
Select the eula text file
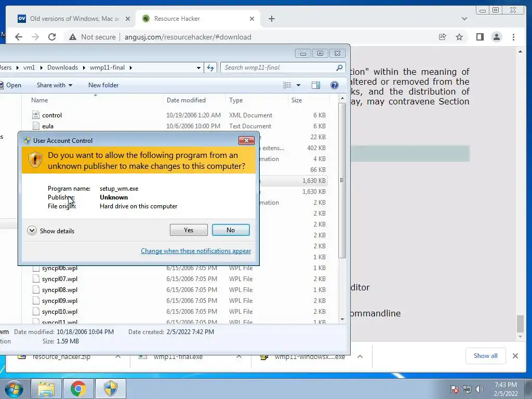[48, 126]
